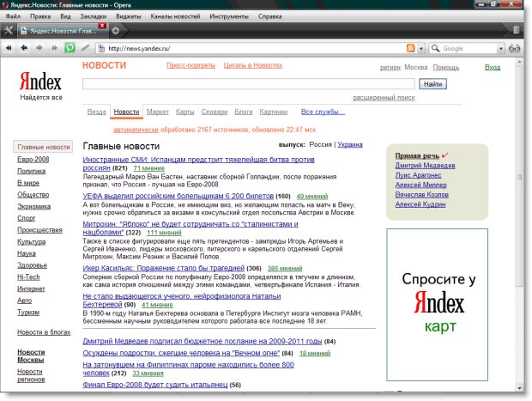Open the Файл menu

[13, 16]
